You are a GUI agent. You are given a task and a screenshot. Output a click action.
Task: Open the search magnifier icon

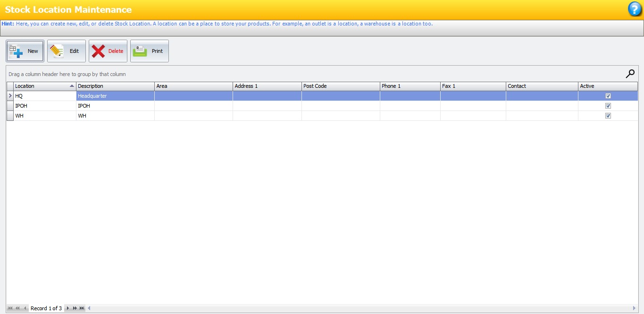point(630,74)
